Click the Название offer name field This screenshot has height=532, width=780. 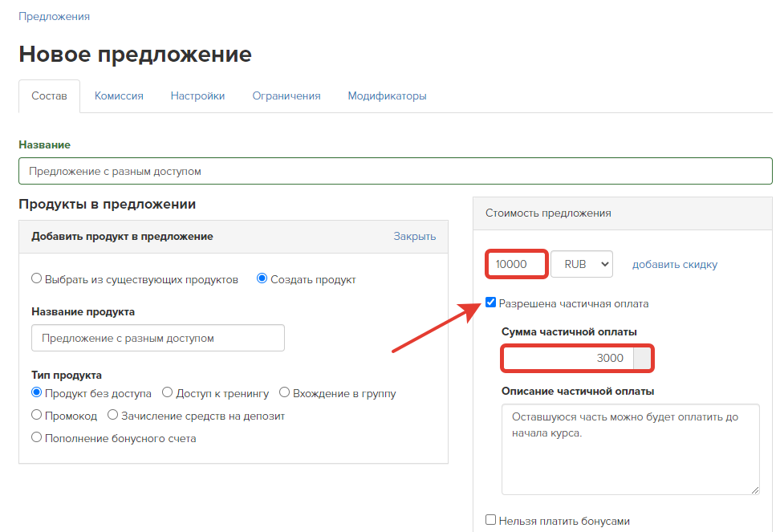pyautogui.click(x=396, y=171)
